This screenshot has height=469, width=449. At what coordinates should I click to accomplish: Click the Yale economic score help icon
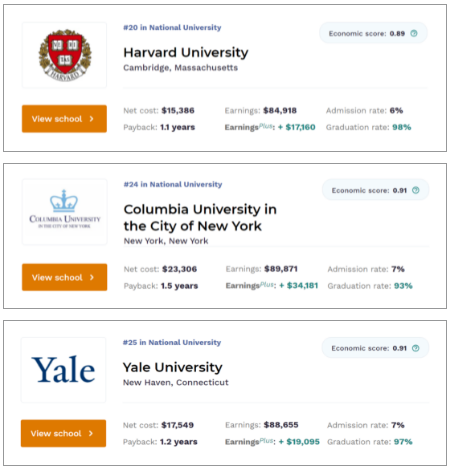tap(415, 348)
